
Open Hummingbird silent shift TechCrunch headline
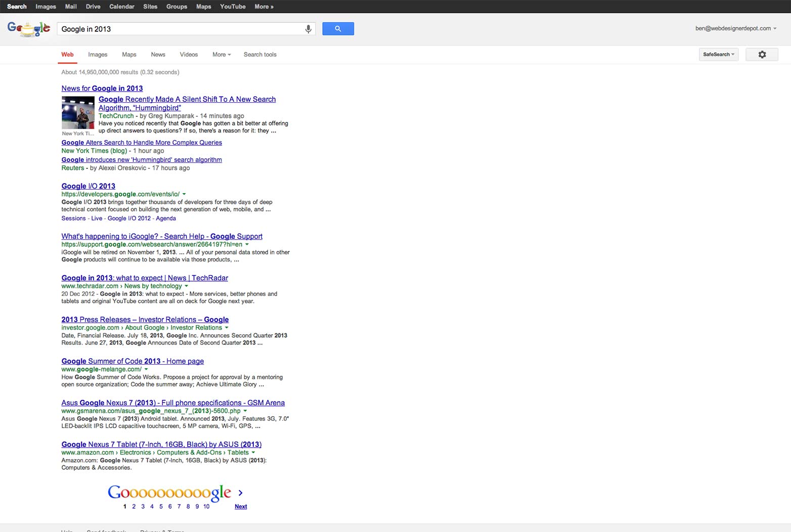point(187,103)
